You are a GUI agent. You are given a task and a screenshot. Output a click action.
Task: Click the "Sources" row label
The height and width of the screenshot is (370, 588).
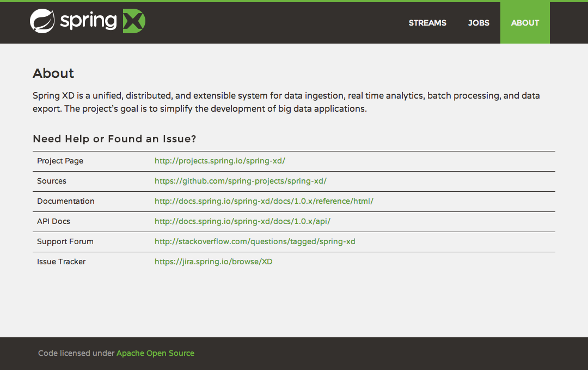(51, 181)
